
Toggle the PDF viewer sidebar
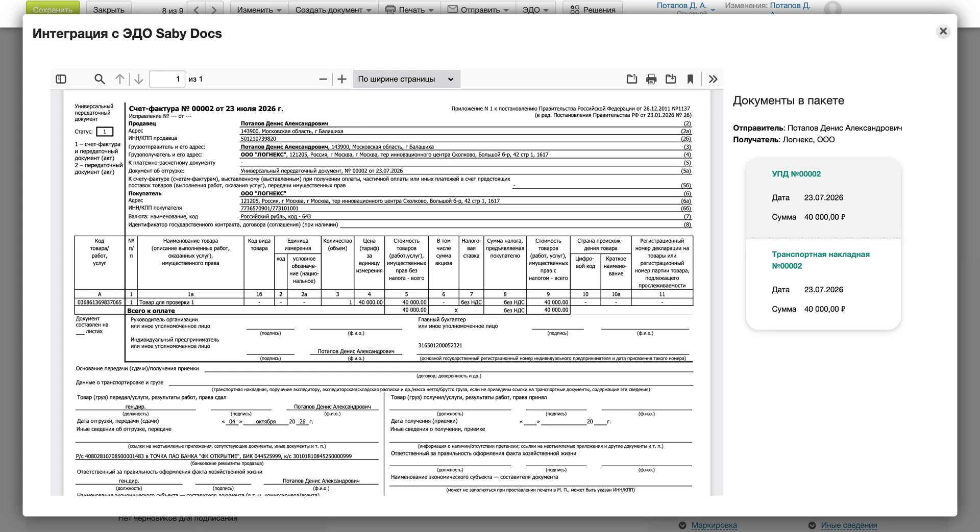(61, 79)
